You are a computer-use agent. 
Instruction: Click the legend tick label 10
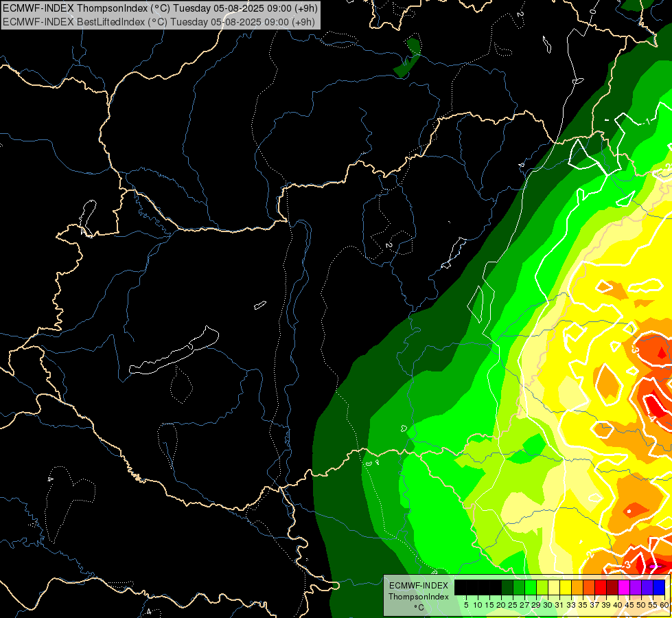(x=478, y=605)
